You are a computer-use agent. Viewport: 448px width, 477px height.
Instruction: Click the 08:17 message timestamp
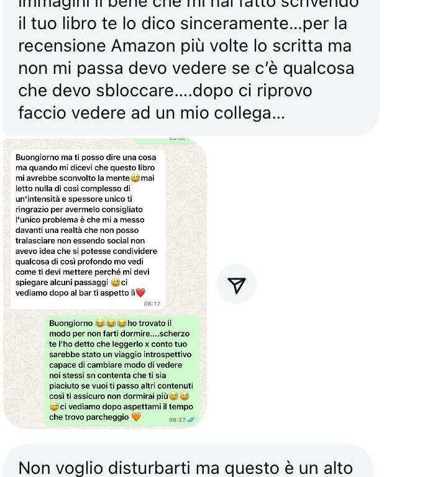[x=152, y=304]
